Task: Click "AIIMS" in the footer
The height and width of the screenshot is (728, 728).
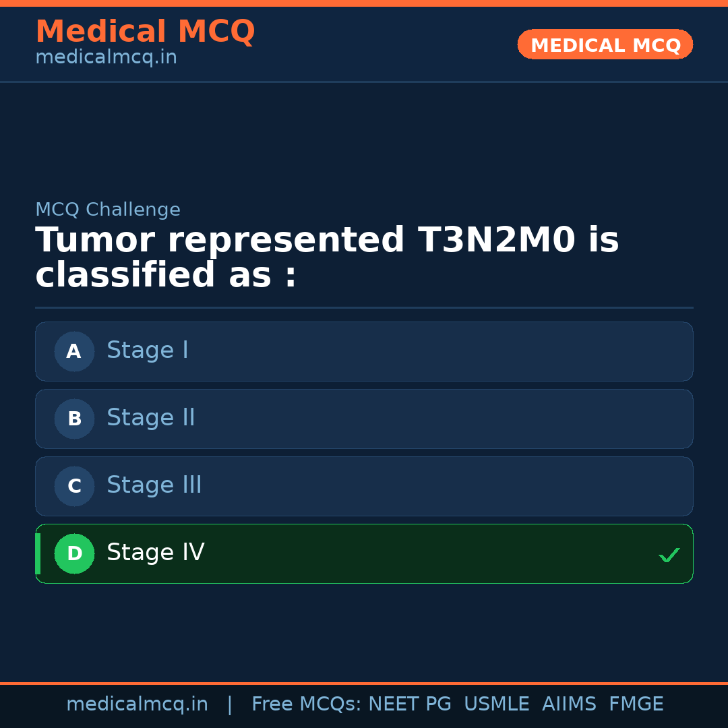Action: tap(569, 704)
